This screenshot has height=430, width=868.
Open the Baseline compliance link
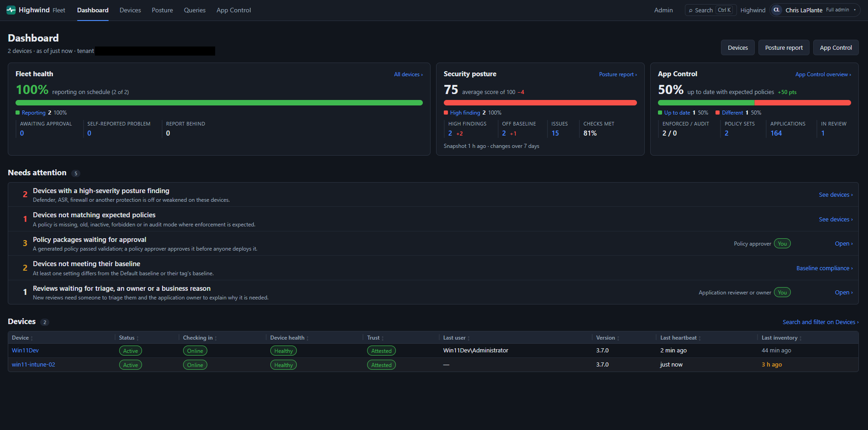[825, 268]
